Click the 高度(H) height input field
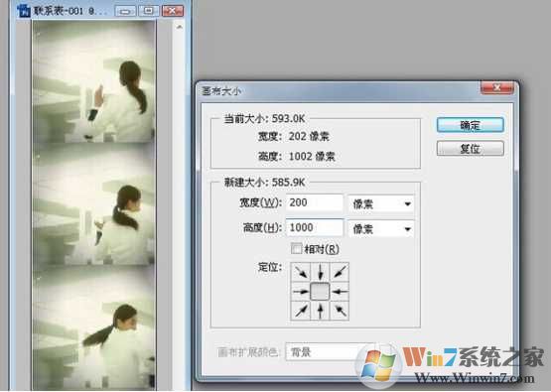The image size is (551, 392). point(314,227)
